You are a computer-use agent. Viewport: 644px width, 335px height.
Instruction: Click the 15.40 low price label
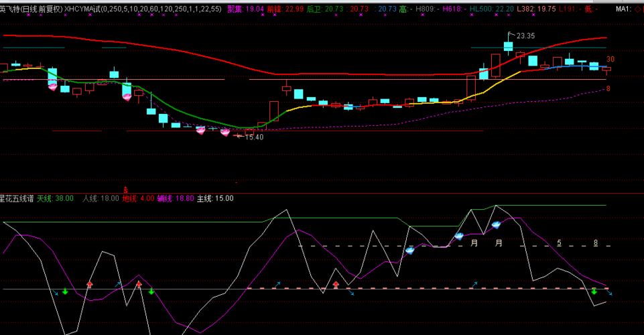[254, 137]
